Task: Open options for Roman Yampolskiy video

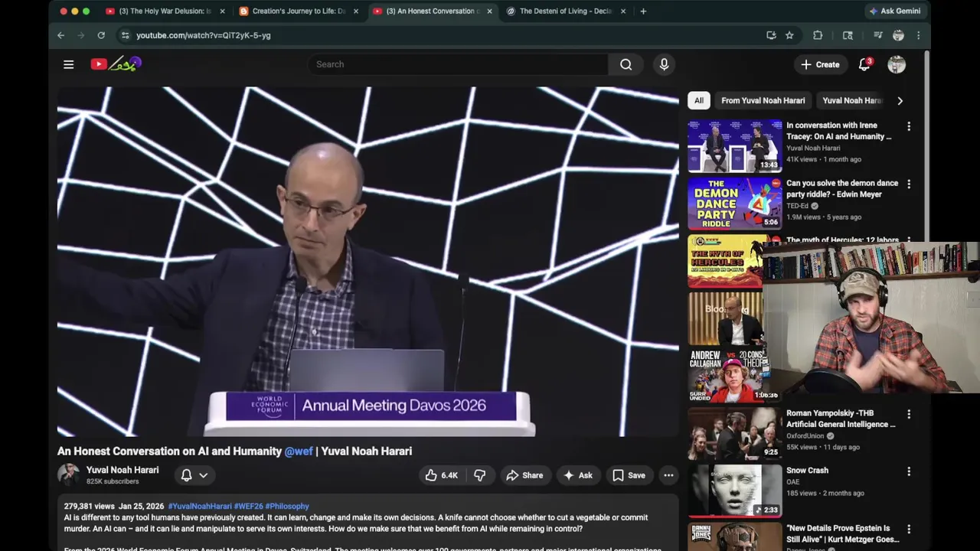Action: [x=909, y=414]
